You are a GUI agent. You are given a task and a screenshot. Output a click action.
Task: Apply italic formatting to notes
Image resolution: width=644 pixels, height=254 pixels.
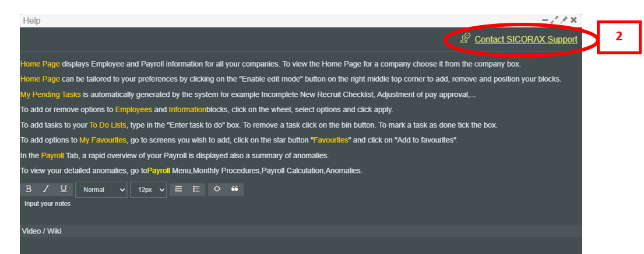coord(46,189)
